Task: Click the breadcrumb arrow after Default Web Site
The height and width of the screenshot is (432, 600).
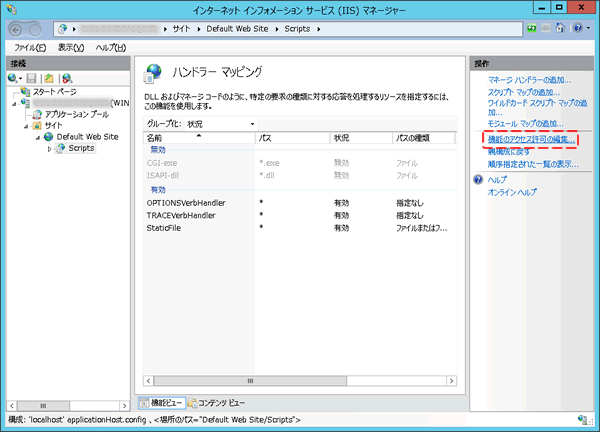Action: coord(277,29)
